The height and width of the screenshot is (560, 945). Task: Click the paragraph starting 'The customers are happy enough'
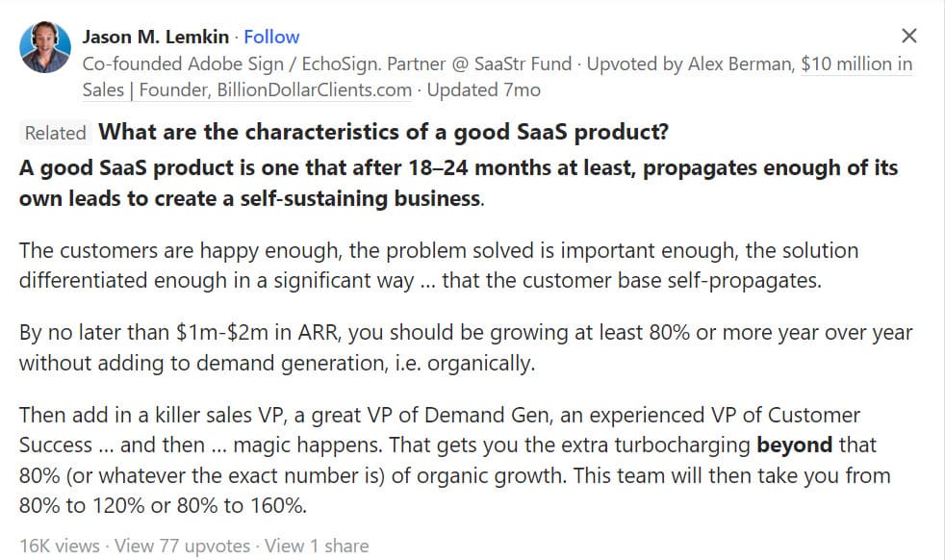tap(439, 266)
